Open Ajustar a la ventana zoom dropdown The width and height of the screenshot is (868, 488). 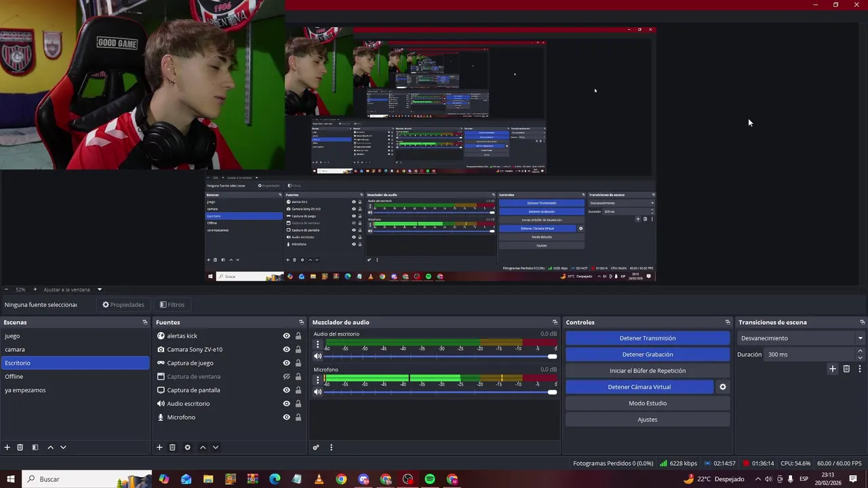(72, 289)
